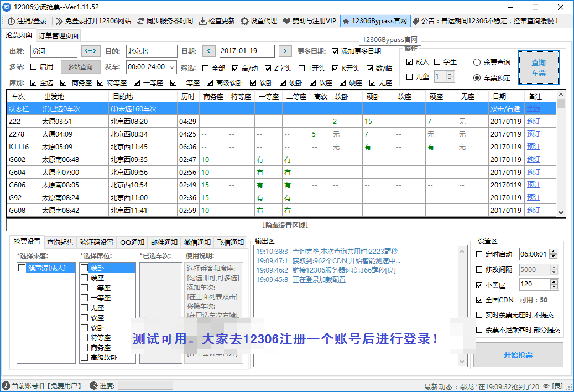The width and height of the screenshot is (574, 392).
Task: Click the 进度 status icon
Action: [93, 386]
